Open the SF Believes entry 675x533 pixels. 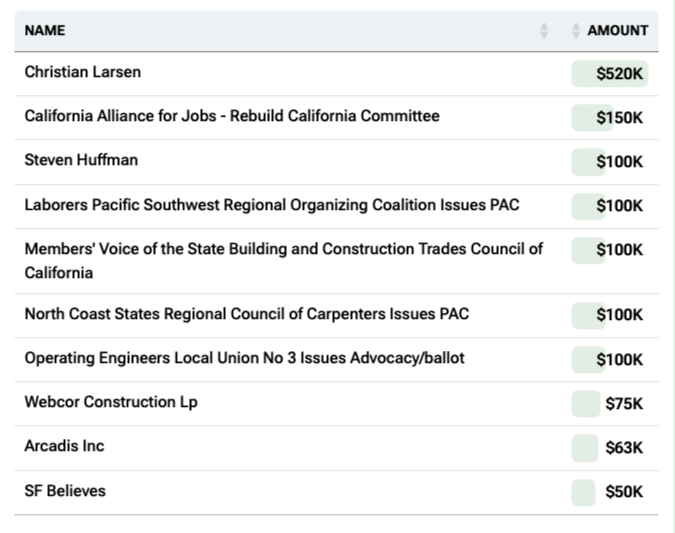(65, 491)
